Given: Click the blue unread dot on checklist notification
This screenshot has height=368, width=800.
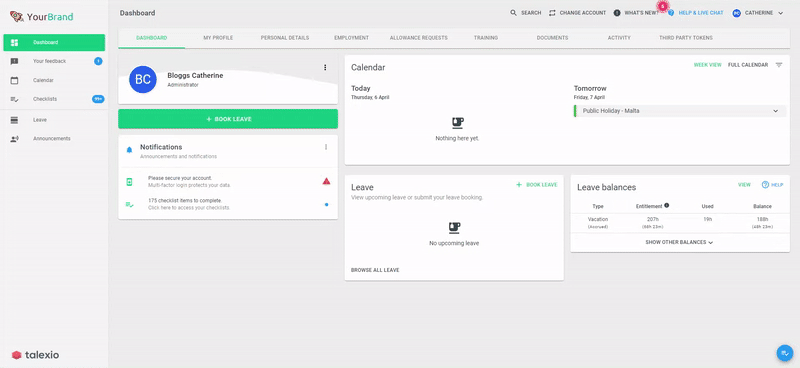Looking at the screenshot, I should coord(327,205).
